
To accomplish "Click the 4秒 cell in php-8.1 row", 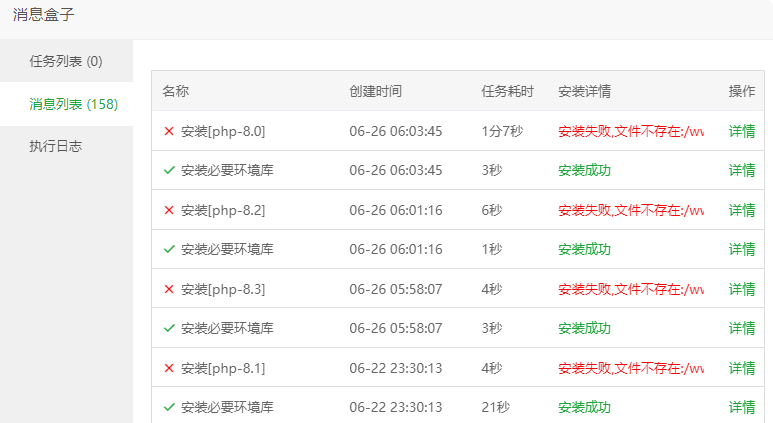I will pyautogui.click(x=492, y=368).
